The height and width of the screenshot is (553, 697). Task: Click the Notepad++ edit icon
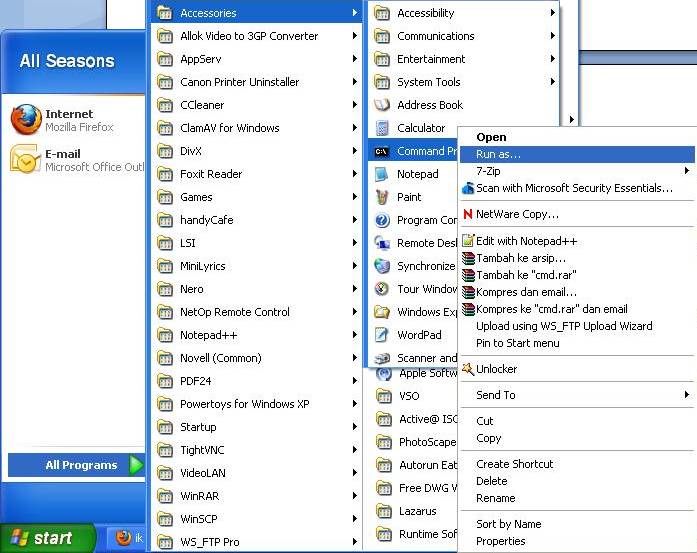point(468,240)
